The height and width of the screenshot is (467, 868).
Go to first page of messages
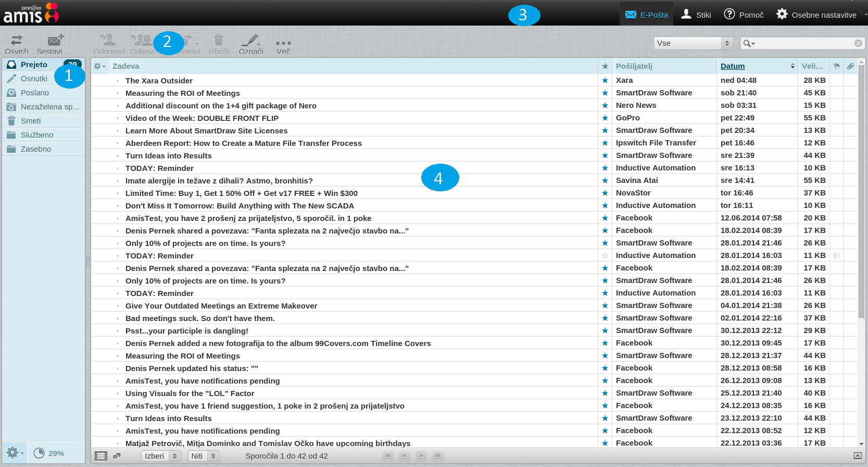(388, 456)
